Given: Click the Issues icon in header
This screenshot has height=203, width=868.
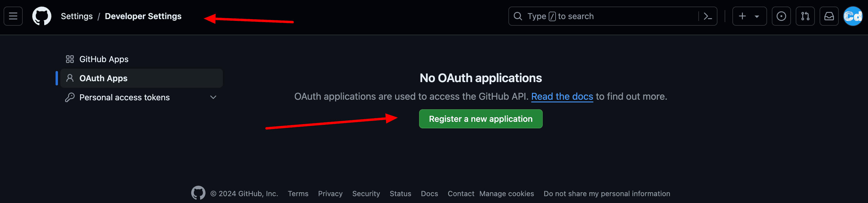Looking at the screenshot, I should (x=781, y=16).
